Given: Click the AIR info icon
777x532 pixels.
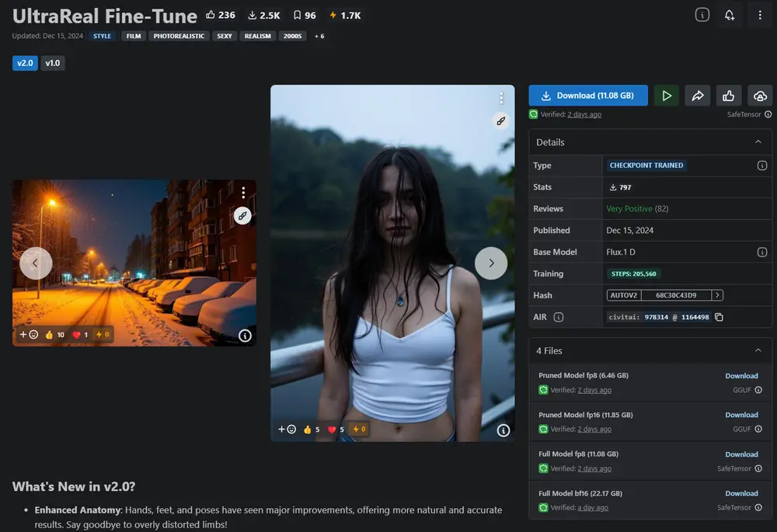Looking at the screenshot, I should (x=559, y=317).
